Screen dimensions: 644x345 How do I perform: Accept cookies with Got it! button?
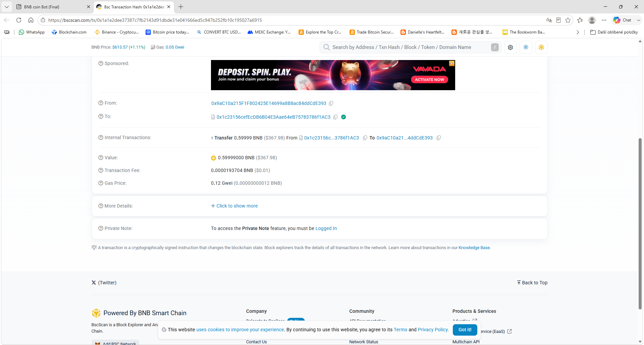tap(465, 330)
